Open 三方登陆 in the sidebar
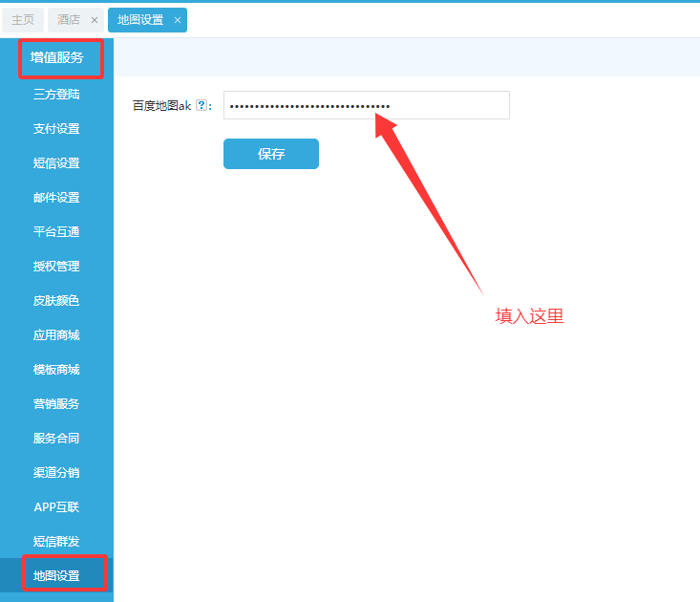 coord(56,95)
